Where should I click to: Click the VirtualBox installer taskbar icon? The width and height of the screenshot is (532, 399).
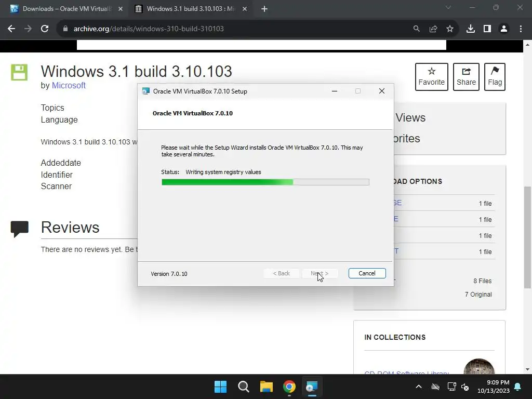[x=312, y=387]
